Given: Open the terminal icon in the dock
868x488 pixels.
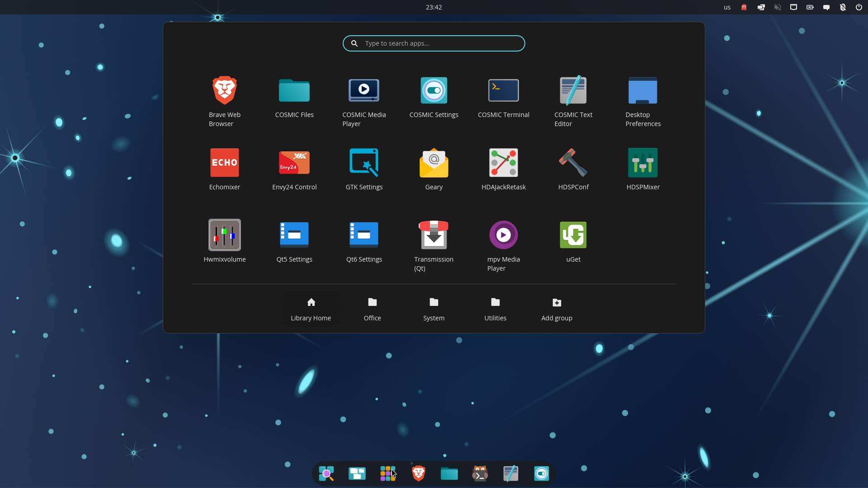Looking at the screenshot, I should coord(480,474).
